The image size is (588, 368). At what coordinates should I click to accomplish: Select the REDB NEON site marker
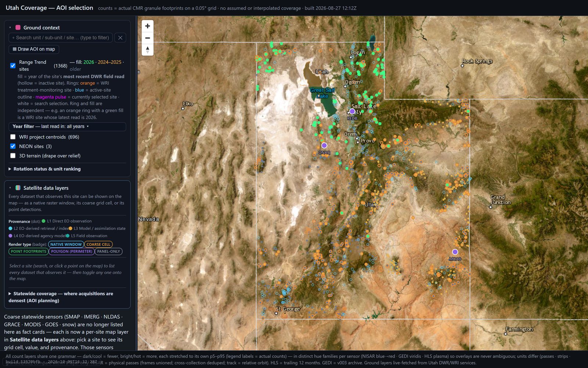352,111
